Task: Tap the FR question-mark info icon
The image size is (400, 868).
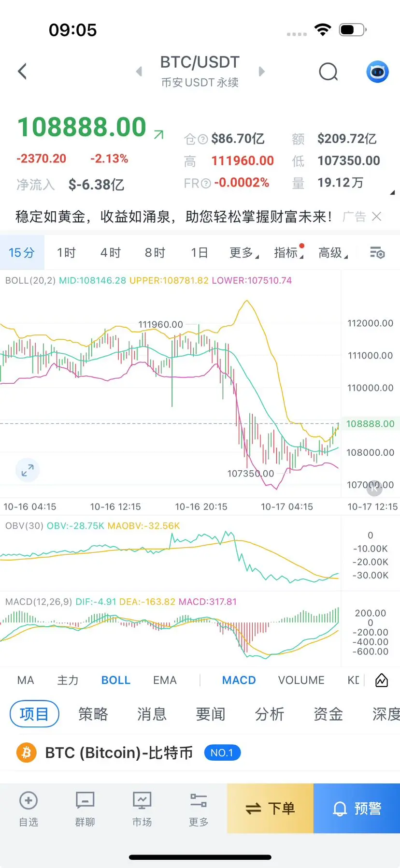Action: pos(206,183)
